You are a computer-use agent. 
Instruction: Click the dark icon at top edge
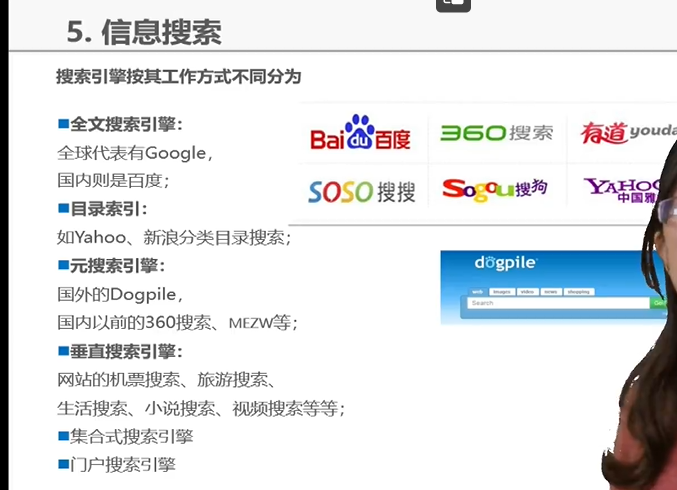(x=453, y=6)
